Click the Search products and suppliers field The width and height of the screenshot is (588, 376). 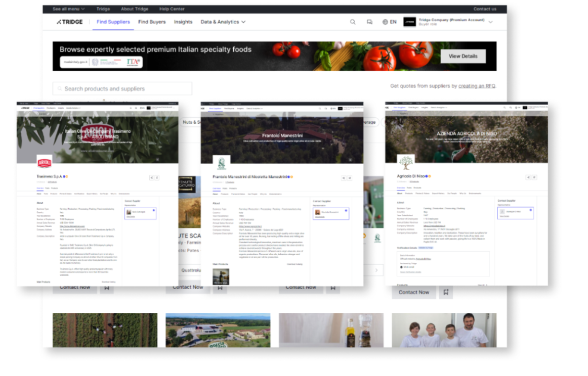tap(122, 89)
